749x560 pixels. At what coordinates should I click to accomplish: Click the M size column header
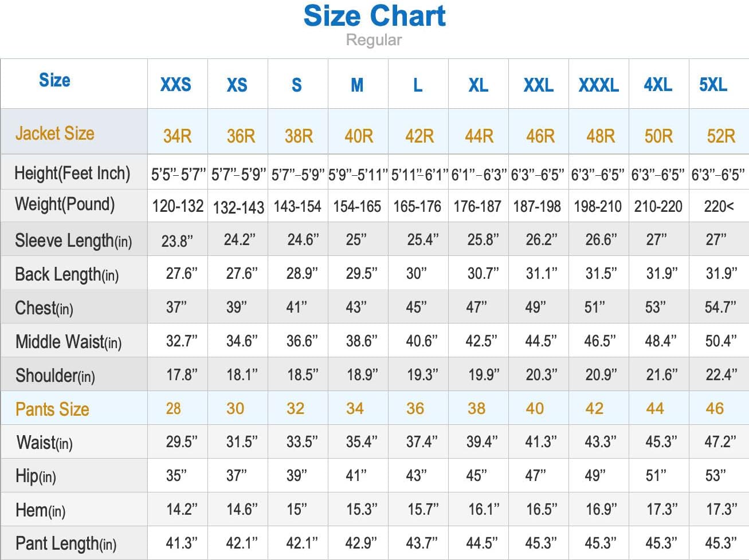357,85
